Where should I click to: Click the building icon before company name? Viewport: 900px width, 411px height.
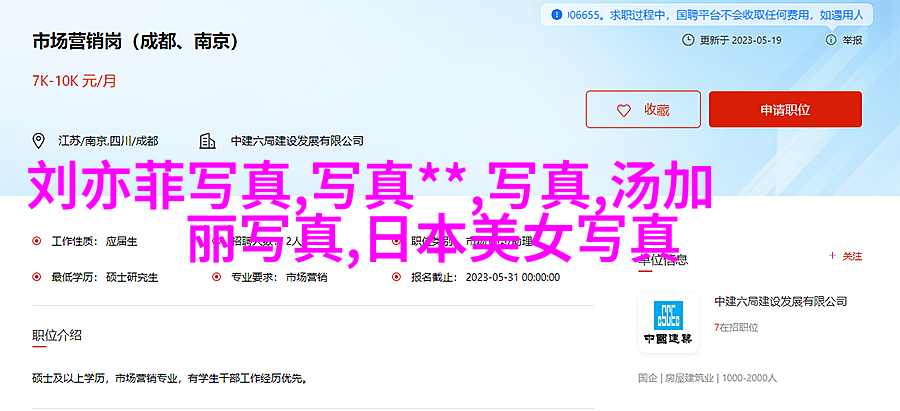[207, 141]
